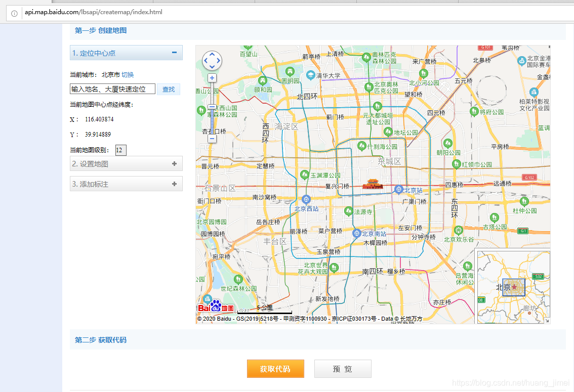Click the 将府公园 marker icon
574x392 pixels.
[x=474, y=111]
